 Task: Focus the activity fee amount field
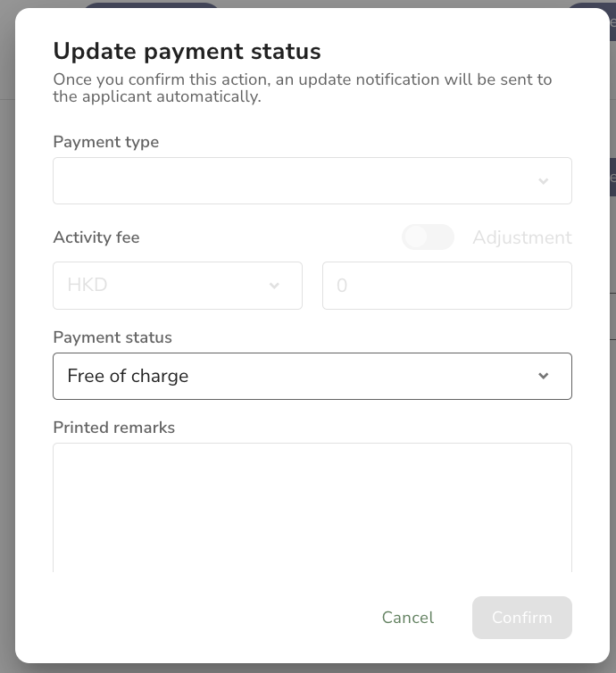[x=446, y=286]
